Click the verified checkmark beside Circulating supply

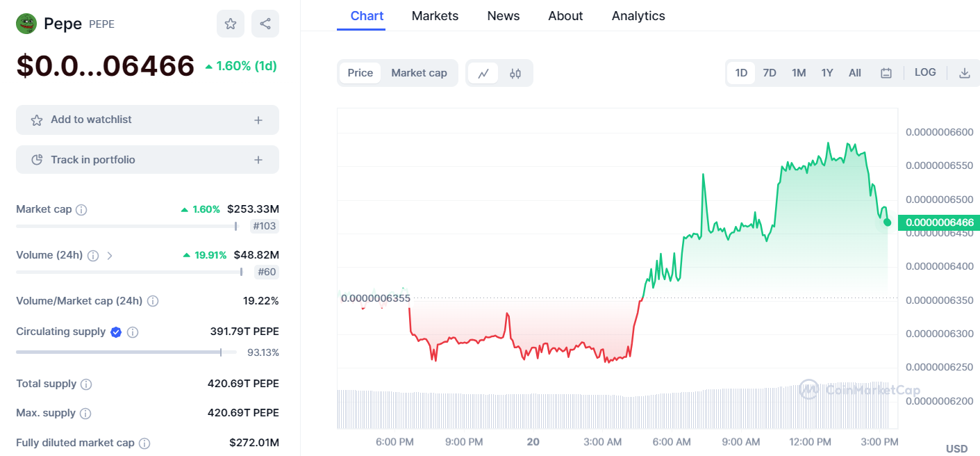point(115,332)
